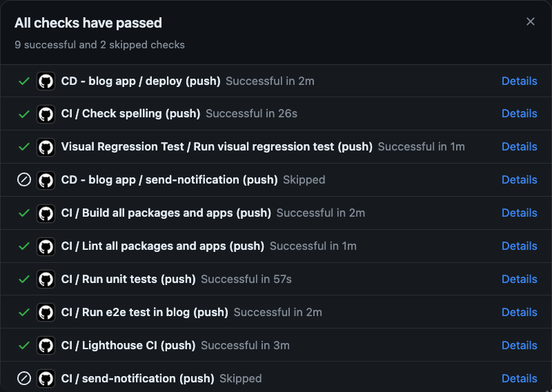Click 'CI / Lint all packages and apps' title
This screenshot has height=392, width=552.
(162, 246)
